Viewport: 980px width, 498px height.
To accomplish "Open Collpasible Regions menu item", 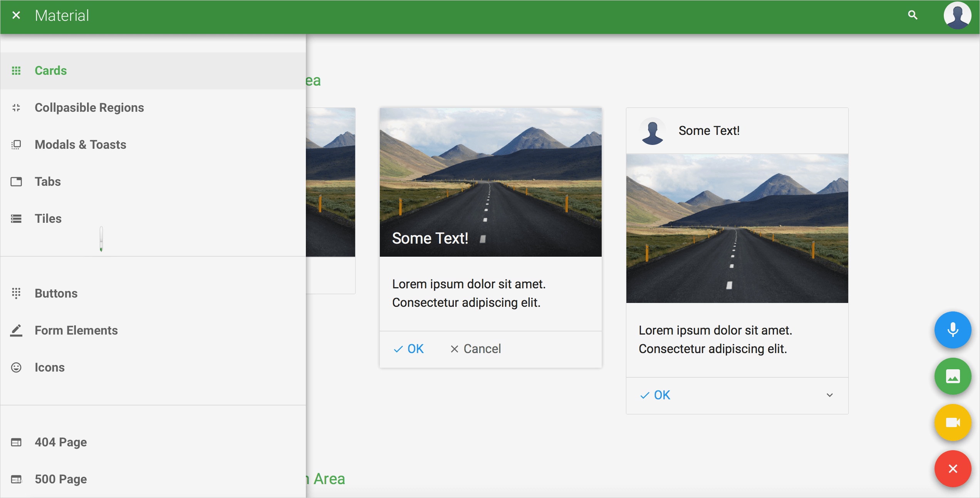I will (x=89, y=108).
